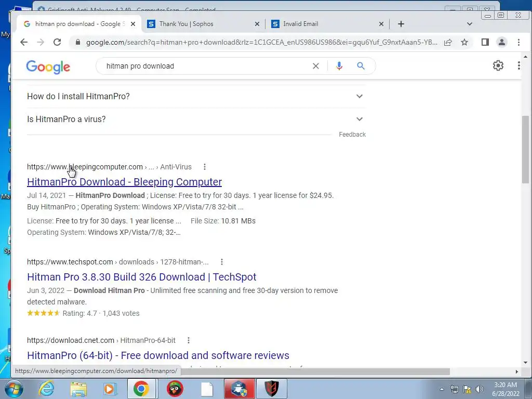Open options for the TechSpot result

click(x=221, y=262)
